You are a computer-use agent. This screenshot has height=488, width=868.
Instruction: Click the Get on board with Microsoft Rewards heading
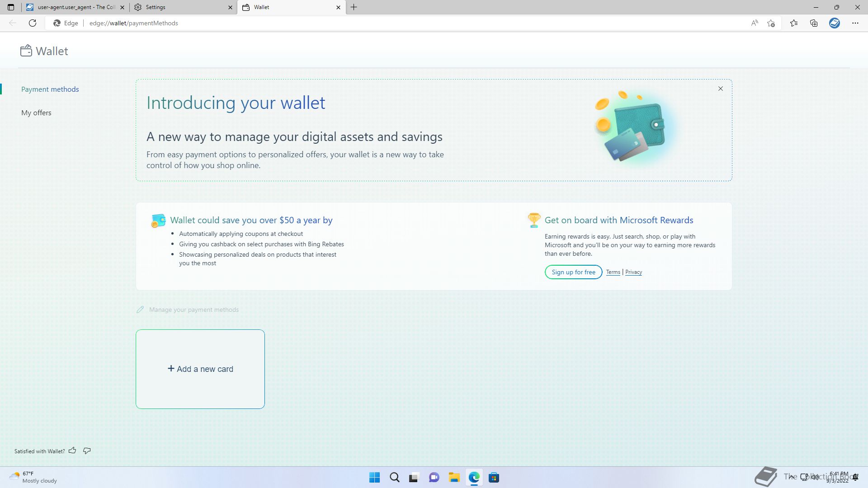pyautogui.click(x=619, y=220)
